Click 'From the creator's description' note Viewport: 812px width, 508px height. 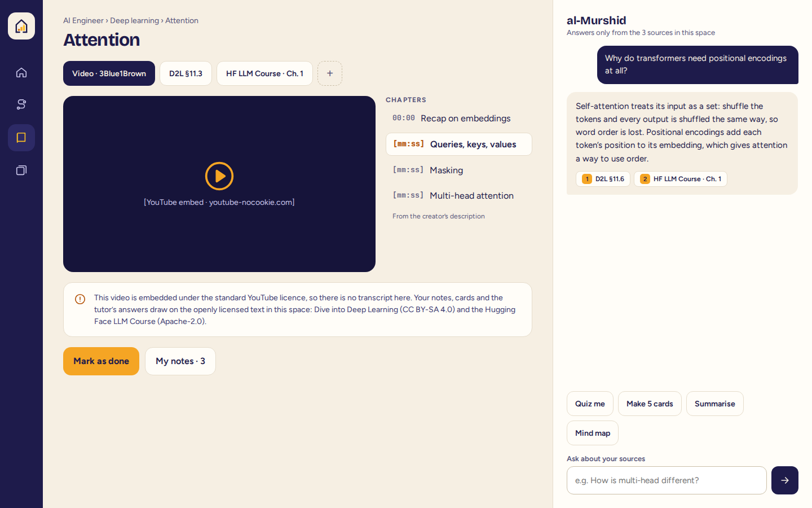[439, 216]
